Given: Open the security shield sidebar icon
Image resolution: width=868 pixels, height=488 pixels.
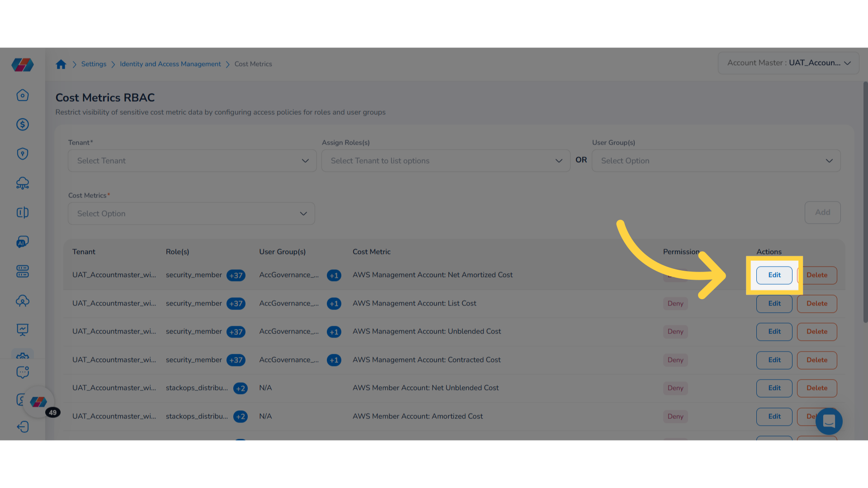Looking at the screenshot, I should point(23,154).
